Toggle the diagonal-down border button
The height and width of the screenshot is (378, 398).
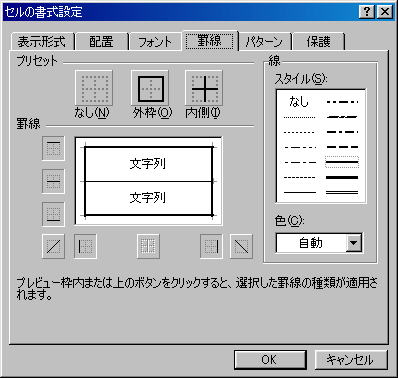[x=241, y=246]
